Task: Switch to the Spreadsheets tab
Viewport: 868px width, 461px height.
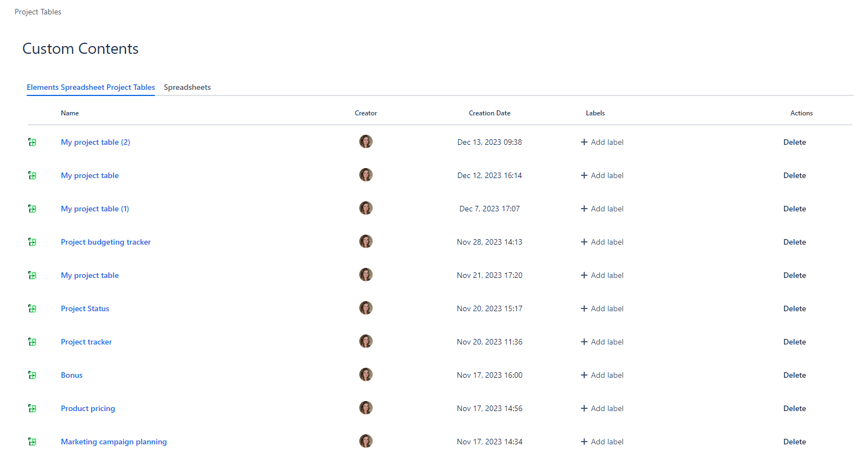Action: tap(187, 87)
